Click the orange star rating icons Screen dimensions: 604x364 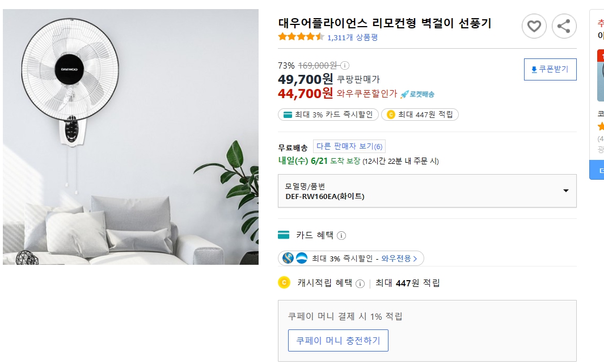pyautogui.click(x=301, y=37)
